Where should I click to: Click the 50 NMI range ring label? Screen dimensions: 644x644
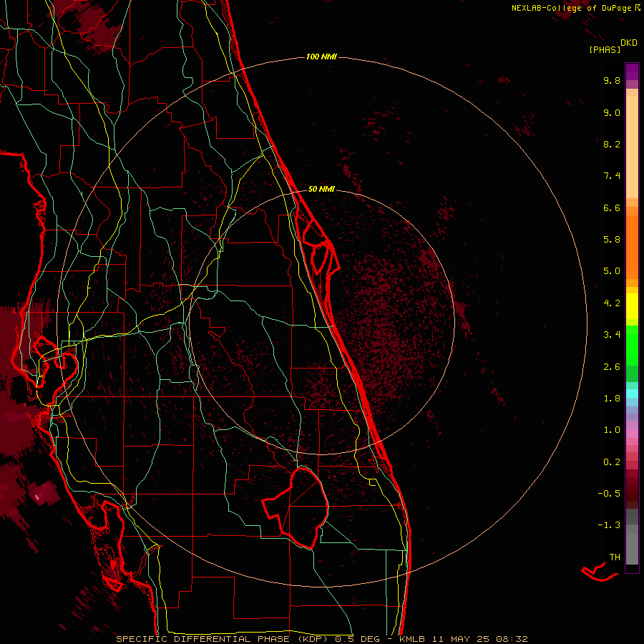pyautogui.click(x=321, y=189)
